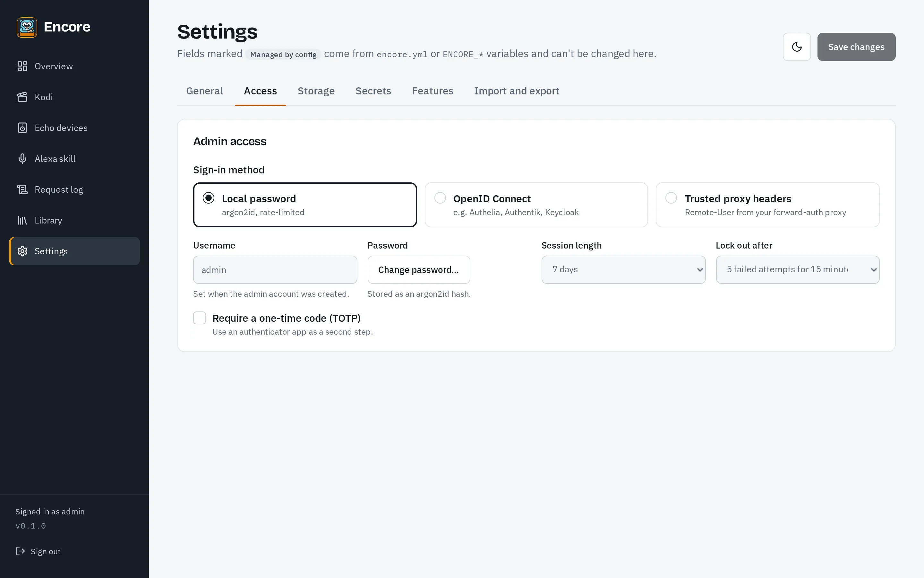The height and width of the screenshot is (578, 924).
Task: Open the Session length dropdown
Action: 623,269
